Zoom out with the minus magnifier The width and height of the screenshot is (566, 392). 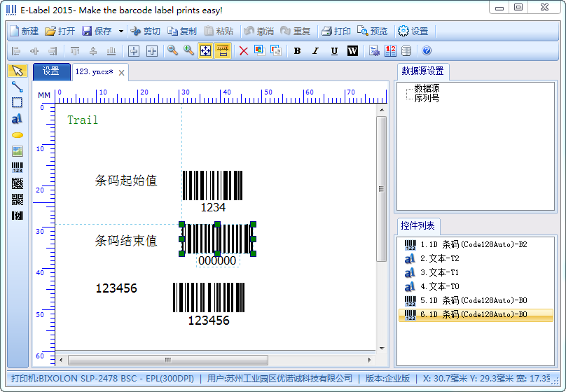[x=172, y=50]
